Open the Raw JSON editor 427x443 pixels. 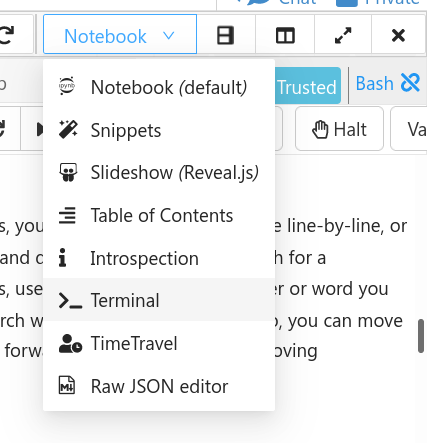pos(159,386)
